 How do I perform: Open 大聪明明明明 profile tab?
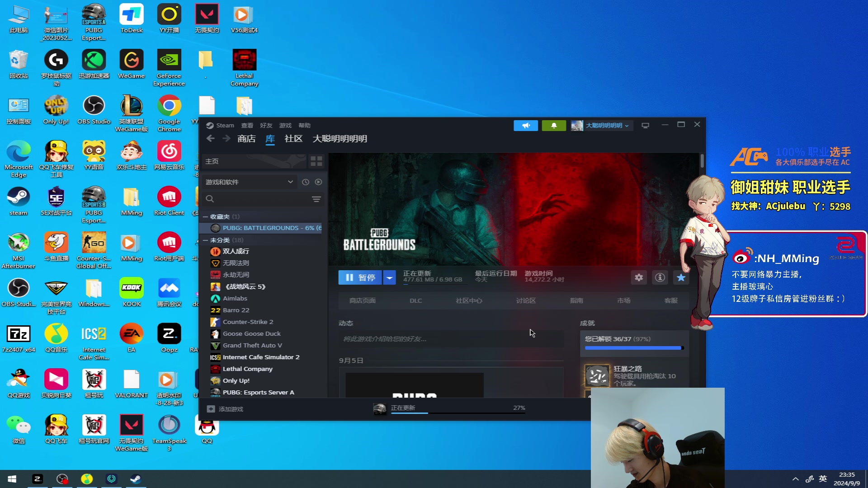(x=340, y=139)
